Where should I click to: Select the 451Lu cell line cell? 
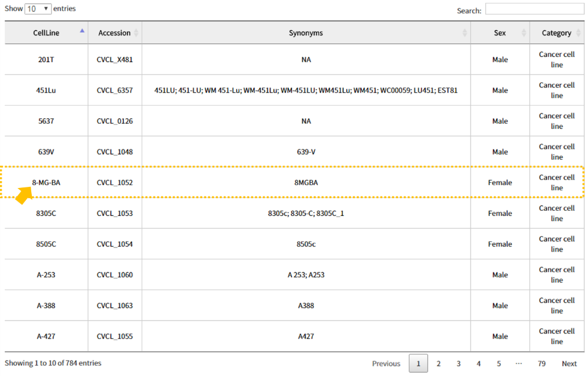pyautogui.click(x=46, y=90)
